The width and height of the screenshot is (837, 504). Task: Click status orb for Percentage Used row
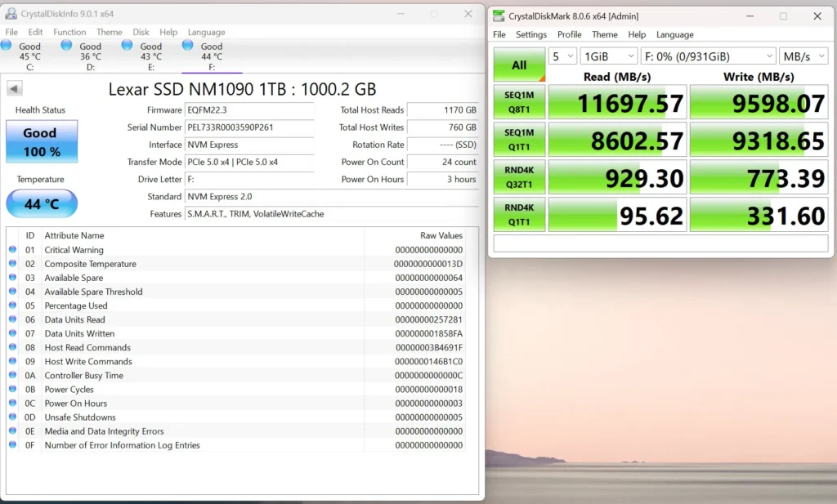(13, 305)
